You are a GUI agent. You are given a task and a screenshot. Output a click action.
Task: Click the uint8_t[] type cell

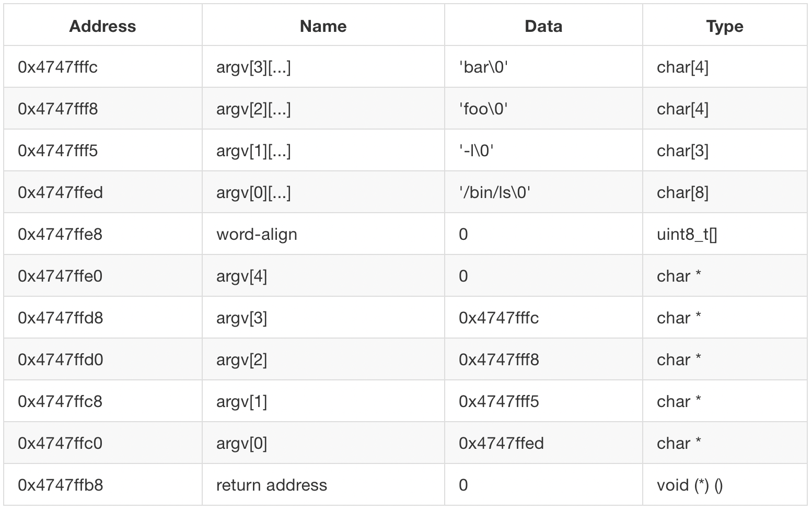tap(687, 235)
